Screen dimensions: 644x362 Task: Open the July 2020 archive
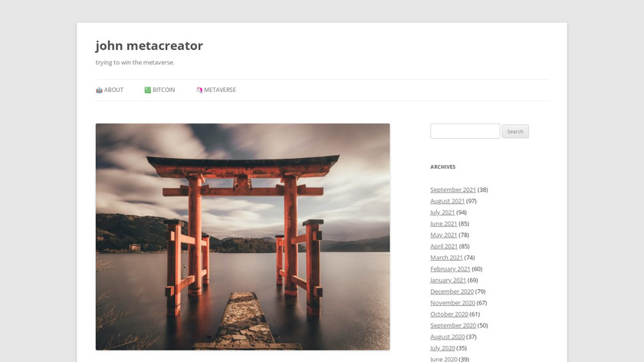coord(442,348)
